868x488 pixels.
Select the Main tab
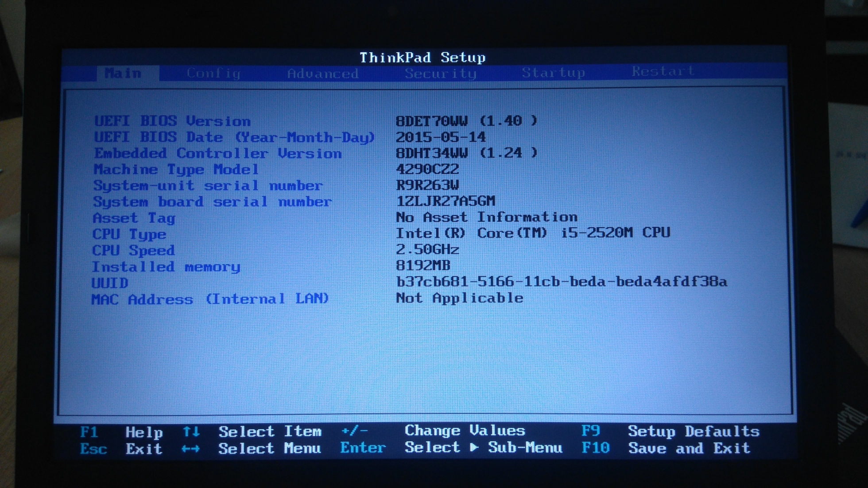click(123, 73)
